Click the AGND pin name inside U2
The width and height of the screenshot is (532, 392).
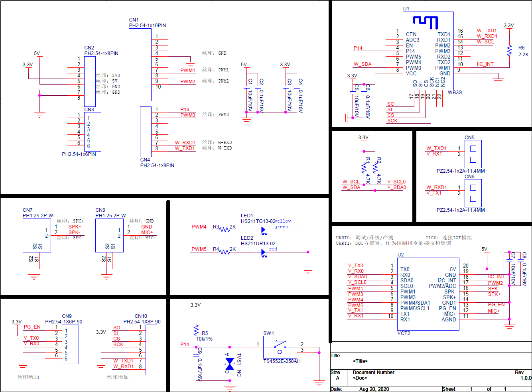[449, 319]
